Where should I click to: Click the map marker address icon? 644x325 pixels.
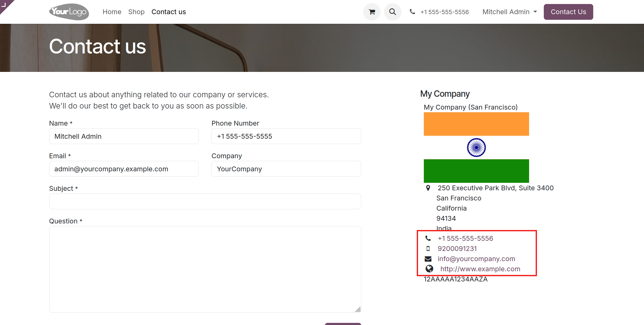tap(428, 188)
